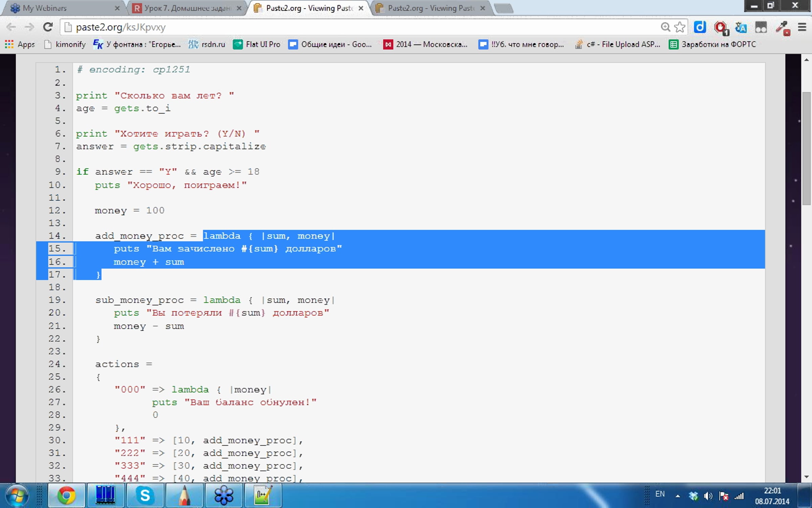The height and width of the screenshot is (508, 812).
Task: Open the Windows Start menu
Action: tap(17, 496)
